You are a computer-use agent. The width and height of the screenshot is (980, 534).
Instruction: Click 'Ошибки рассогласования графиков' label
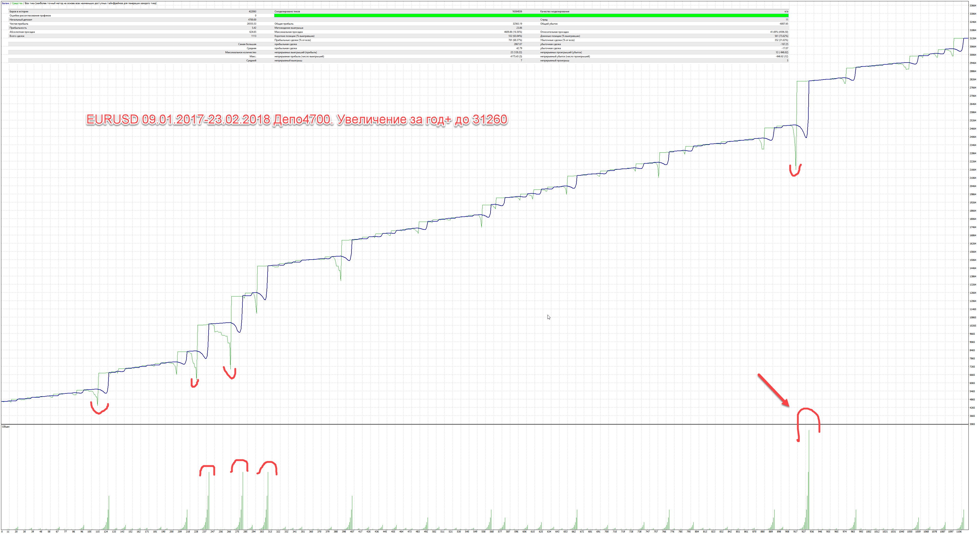pyautogui.click(x=30, y=16)
